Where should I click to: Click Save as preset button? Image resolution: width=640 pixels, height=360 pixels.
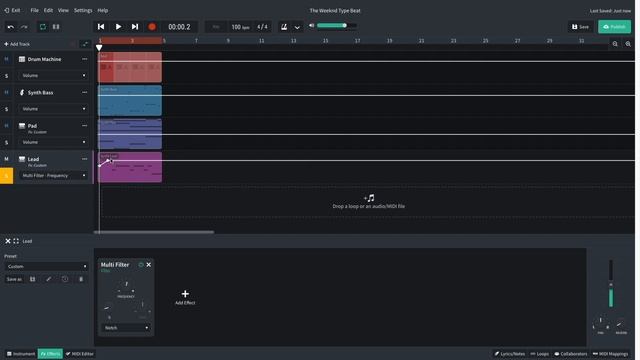click(14, 279)
